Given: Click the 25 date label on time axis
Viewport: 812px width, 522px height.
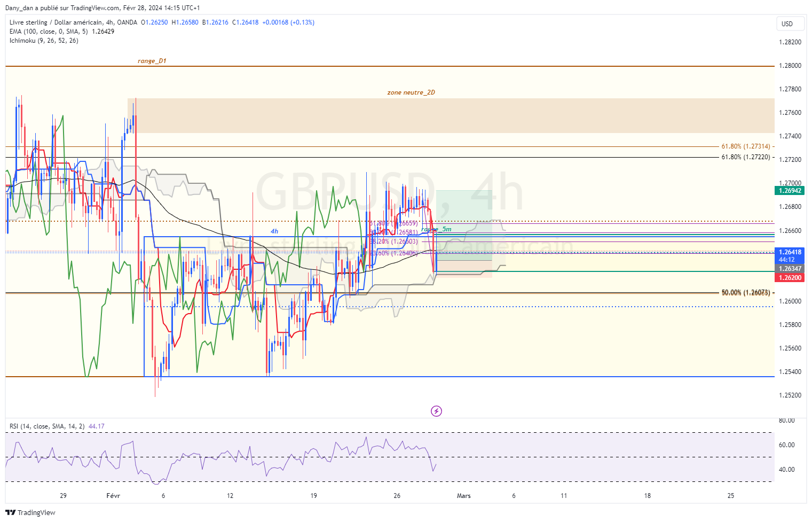Looking at the screenshot, I should tap(731, 496).
